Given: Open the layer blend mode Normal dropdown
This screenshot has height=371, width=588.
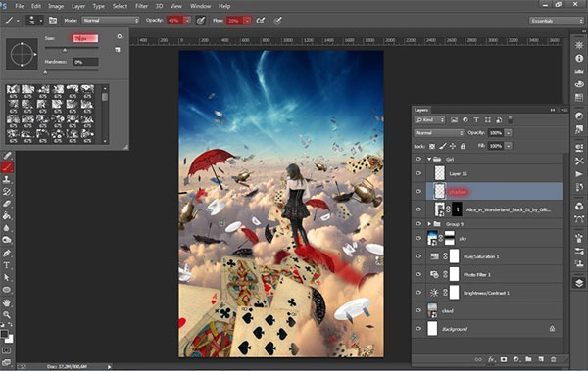Looking at the screenshot, I should tap(439, 133).
